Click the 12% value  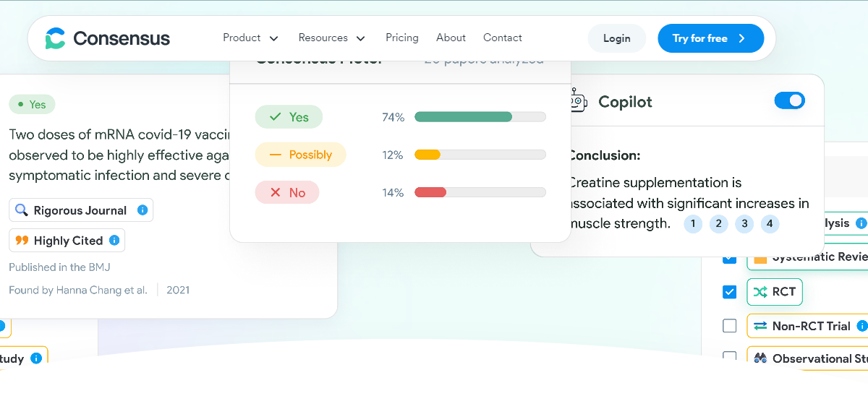coord(393,155)
